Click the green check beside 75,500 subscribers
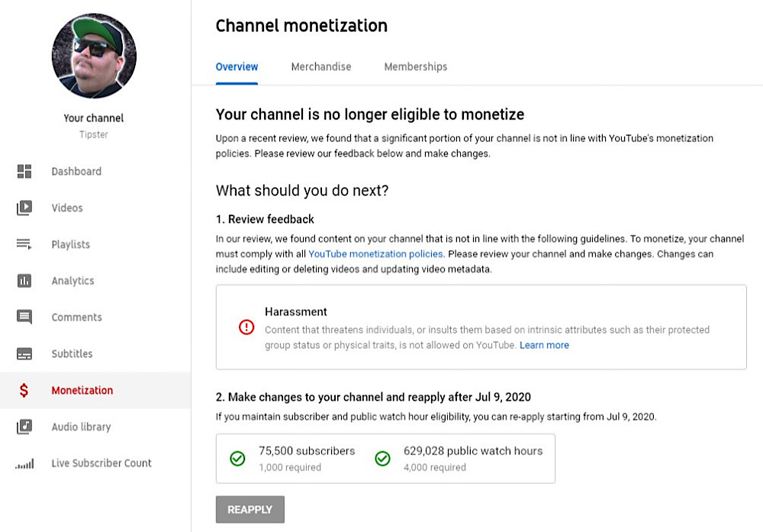Screen dimensions: 763x532 [x=237, y=459]
